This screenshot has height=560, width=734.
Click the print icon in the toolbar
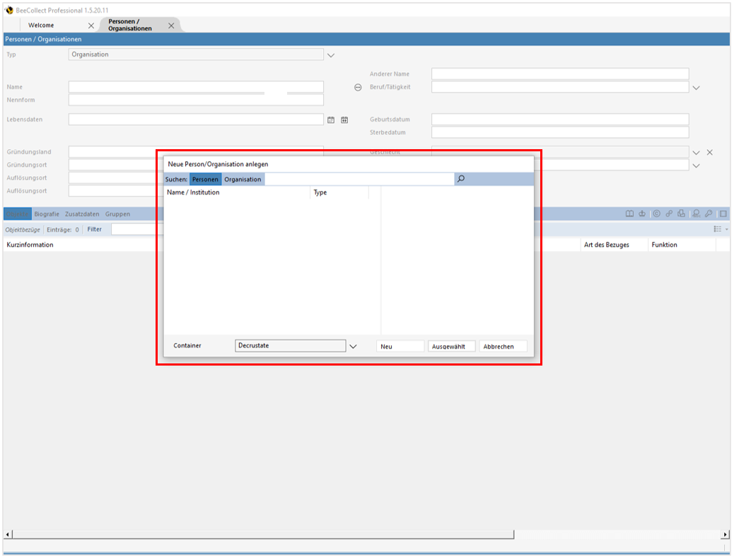pyautogui.click(x=682, y=214)
